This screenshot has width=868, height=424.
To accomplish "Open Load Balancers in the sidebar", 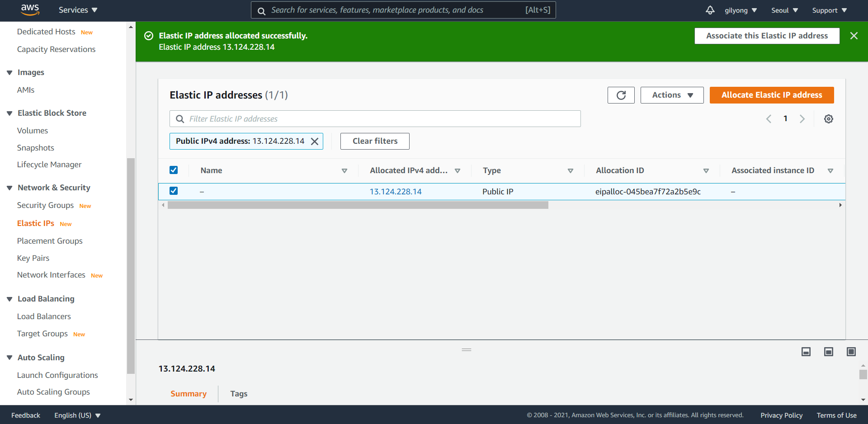I will [x=44, y=316].
